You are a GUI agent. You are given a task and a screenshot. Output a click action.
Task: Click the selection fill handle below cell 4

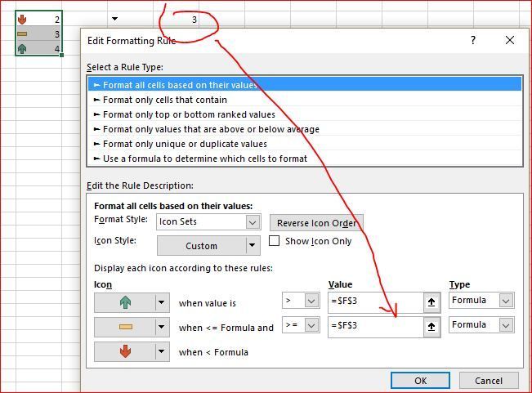click(x=61, y=55)
